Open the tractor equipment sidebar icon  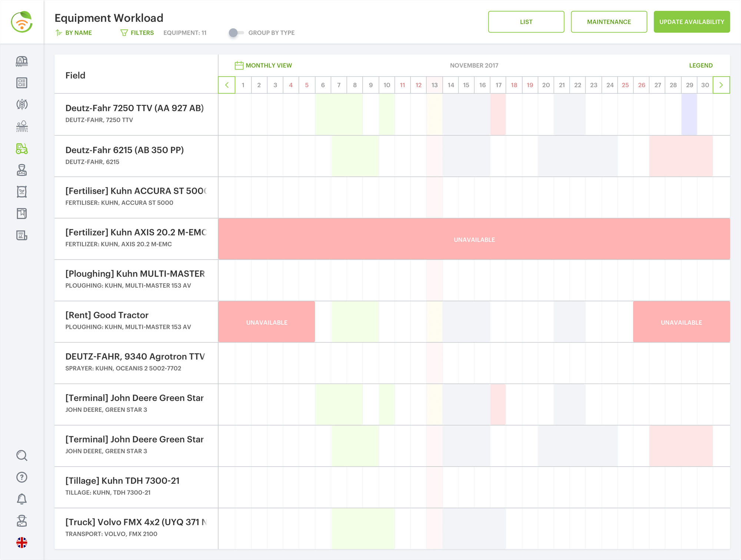22,149
